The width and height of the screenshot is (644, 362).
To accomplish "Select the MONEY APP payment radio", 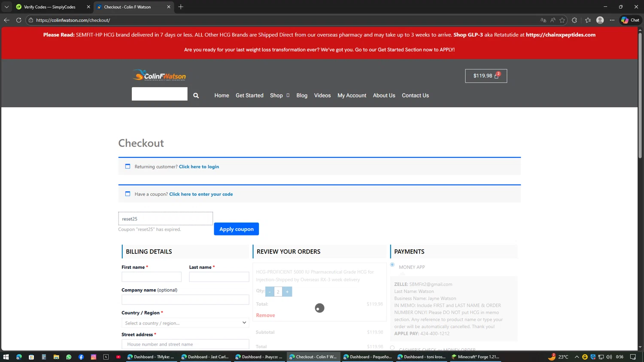I will (392, 265).
